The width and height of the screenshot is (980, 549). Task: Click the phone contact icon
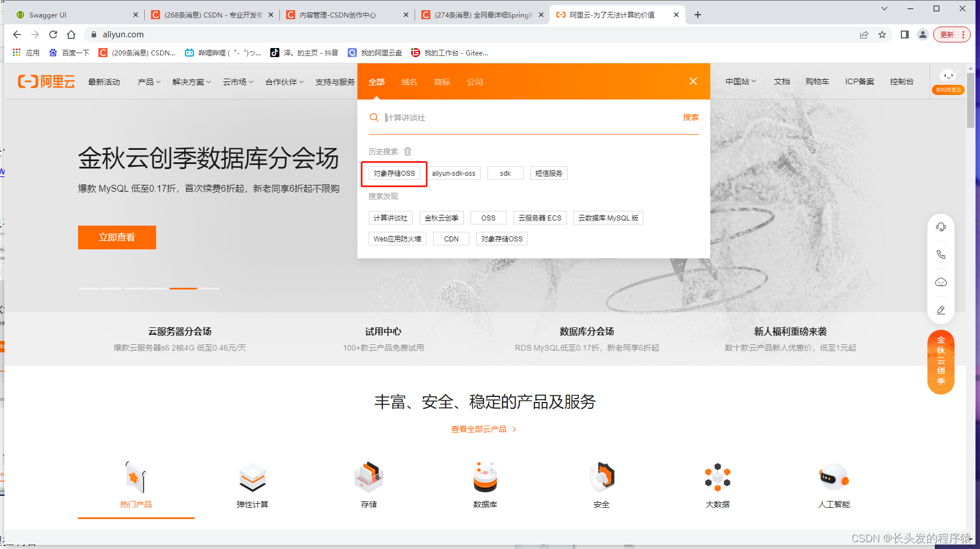[x=941, y=254]
